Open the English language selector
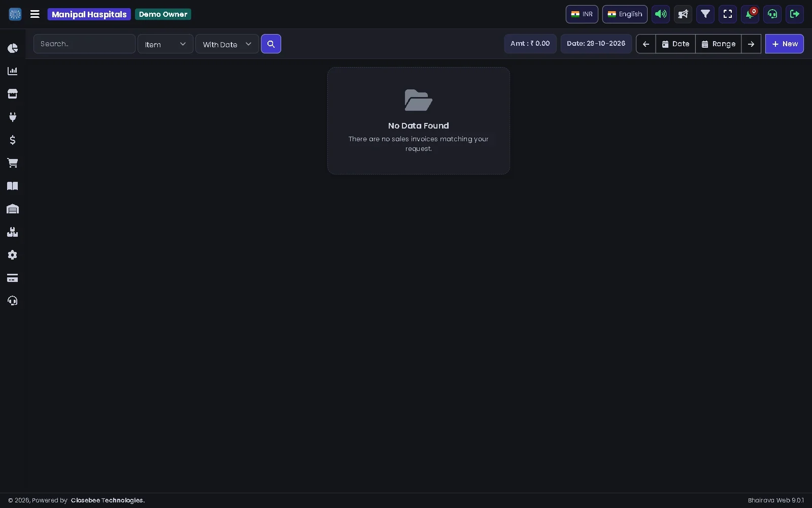Viewport: 812px width, 508px height. pyautogui.click(x=625, y=14)
